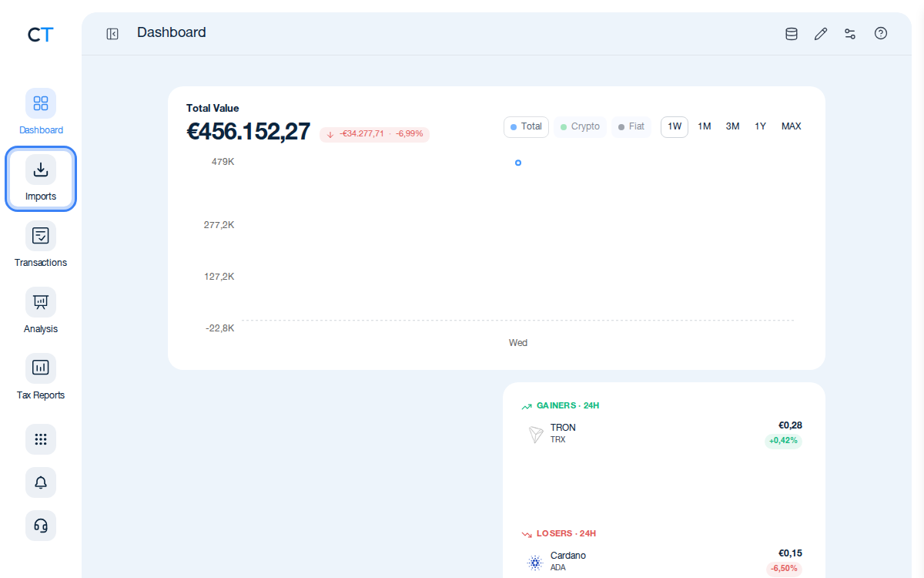Open the help question mark icon
The image size is (924, 578).
(x=881, y=34)
